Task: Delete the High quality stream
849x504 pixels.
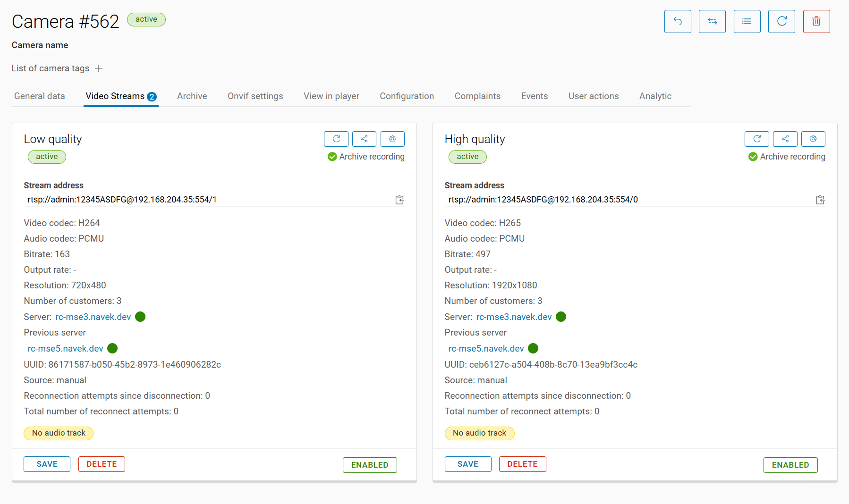Action: (522, 464)
